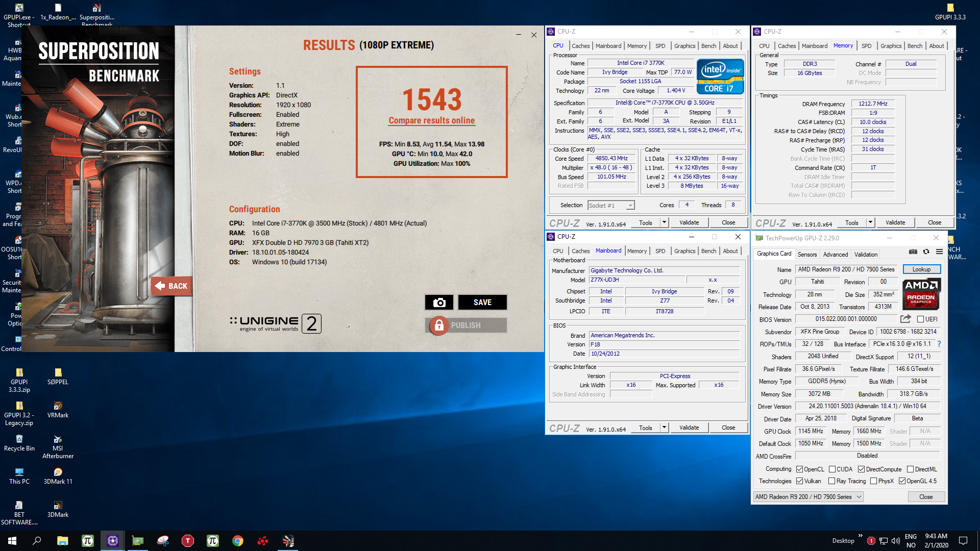980x551 pixels.
Task: Toggle the UEFI checkbox in GPU-Z
Action: (x=920, y=319)
